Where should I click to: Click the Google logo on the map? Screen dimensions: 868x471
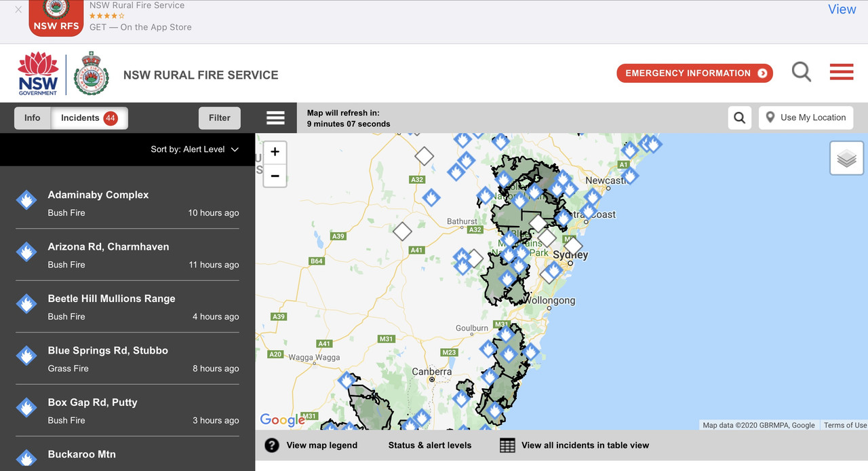(282, 420)
